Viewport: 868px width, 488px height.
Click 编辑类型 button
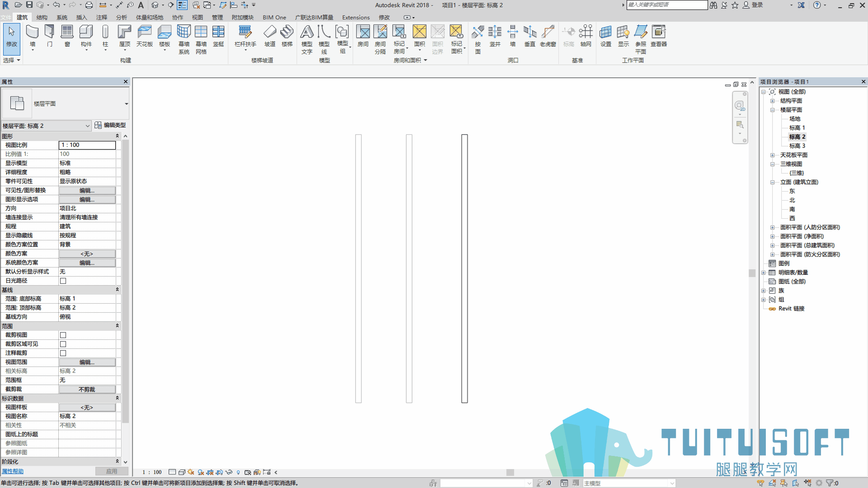click(110, 125)
